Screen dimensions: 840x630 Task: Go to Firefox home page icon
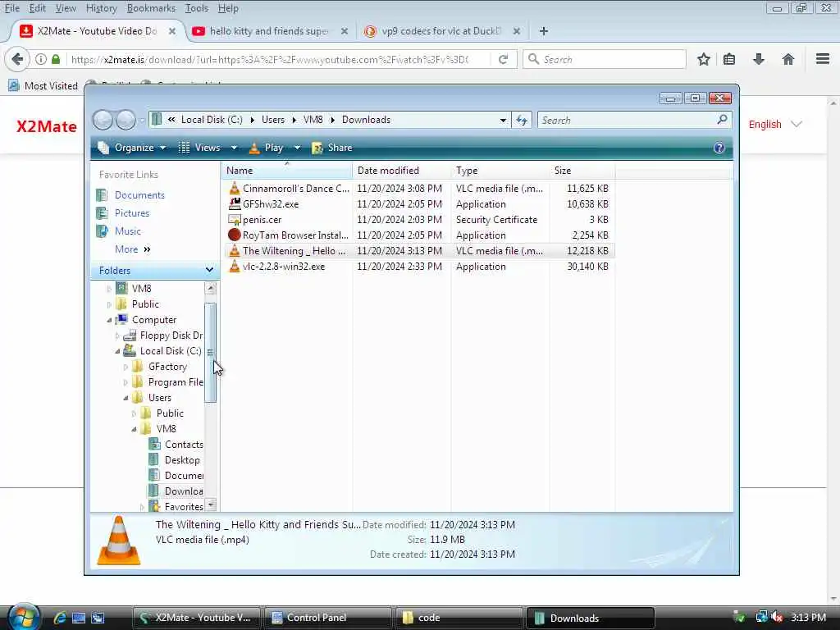pyautogui.click(x=787, y=59)
